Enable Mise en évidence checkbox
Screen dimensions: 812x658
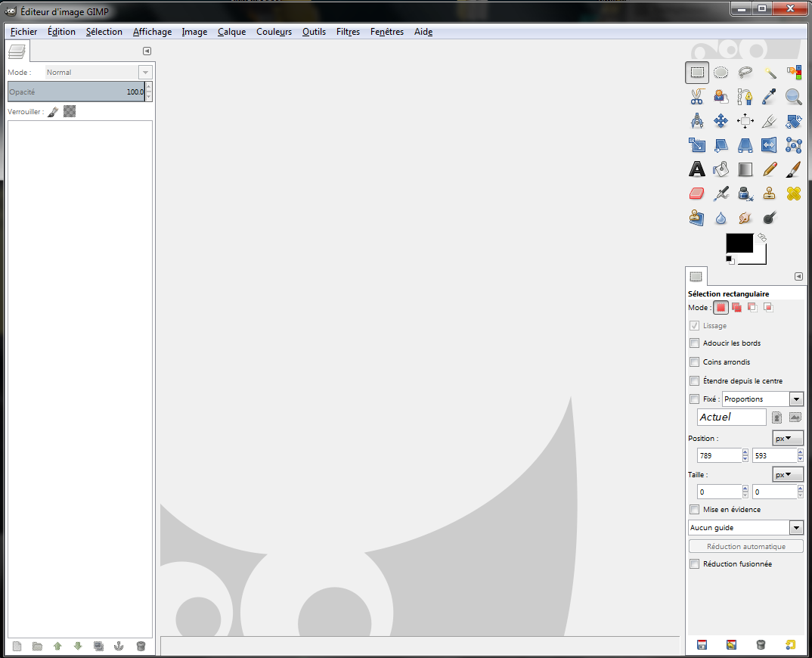[x=695, y=509]
